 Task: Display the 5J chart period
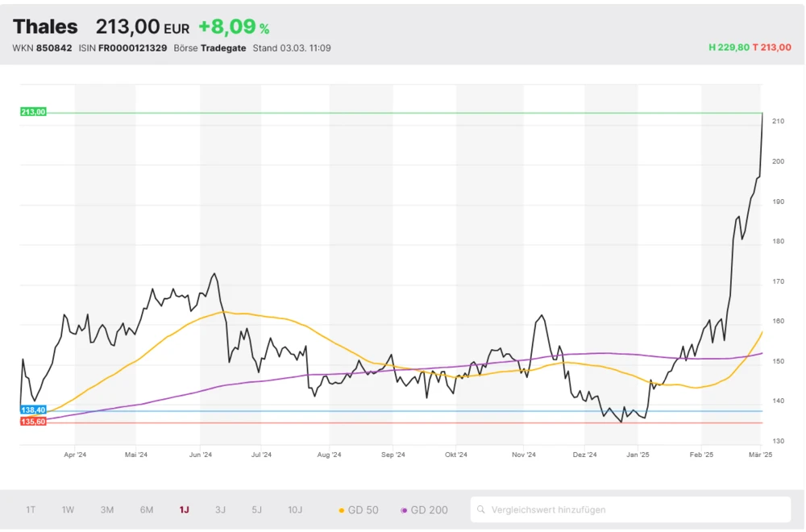point(256,509)
